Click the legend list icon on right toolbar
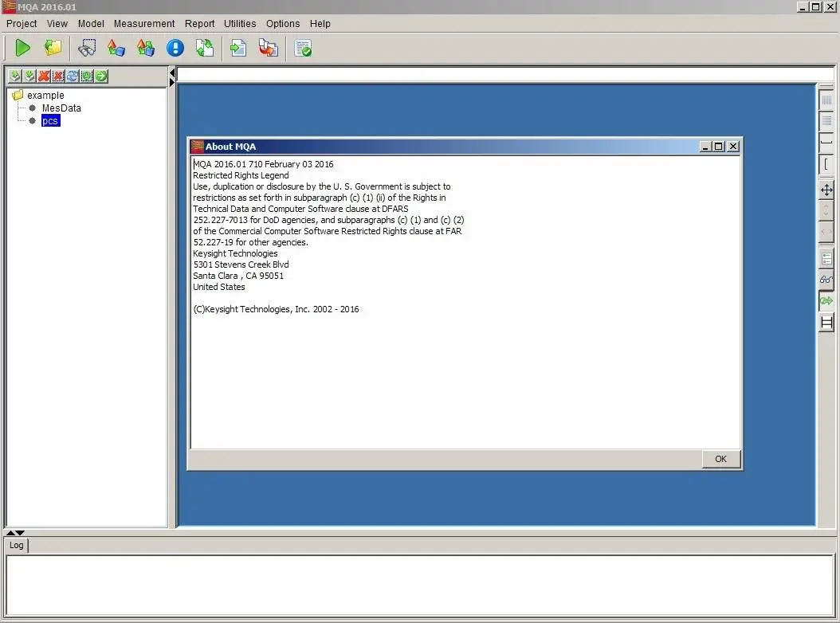This screenshot has height=623, width=840. 826,258
